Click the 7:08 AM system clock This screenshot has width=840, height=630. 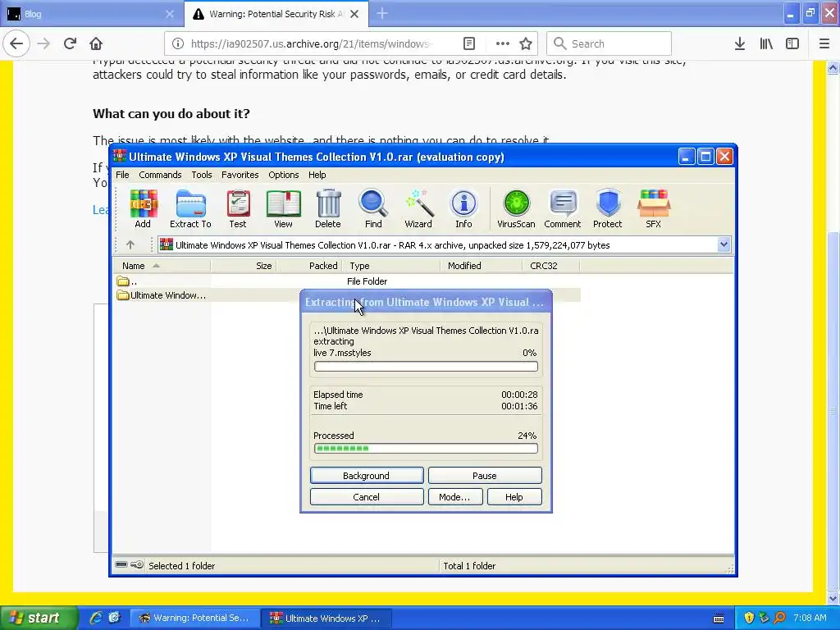click(810, 618)
